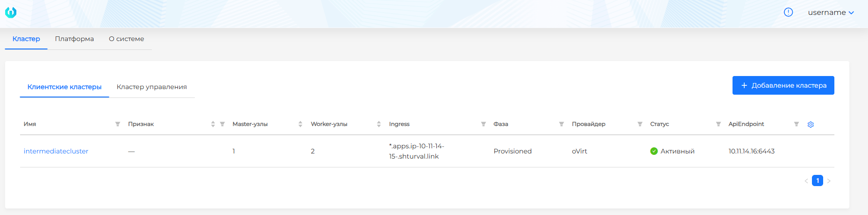
Task: Open table column settings gear icon
Action: click(811, 125)
